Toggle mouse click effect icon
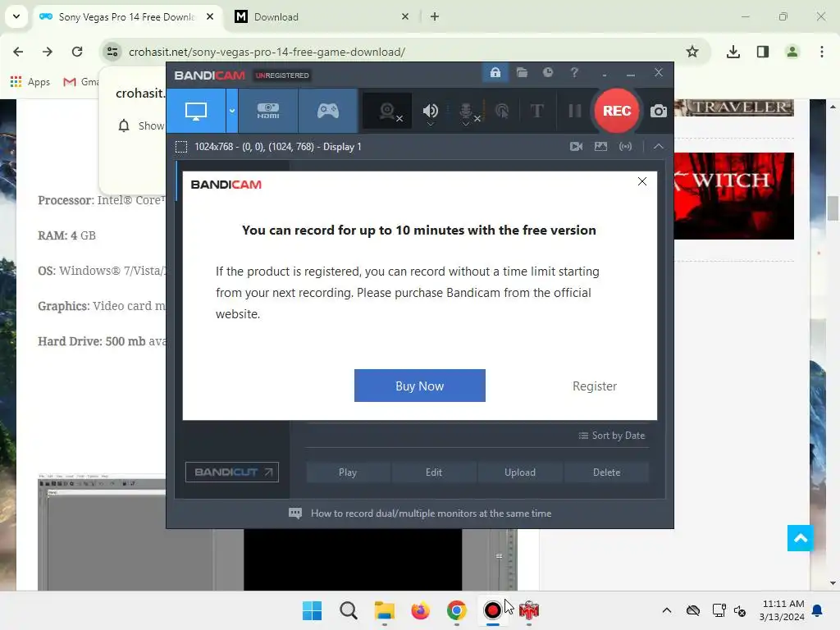Viewport: 840px width, 630px height. [x=502, y=111]
